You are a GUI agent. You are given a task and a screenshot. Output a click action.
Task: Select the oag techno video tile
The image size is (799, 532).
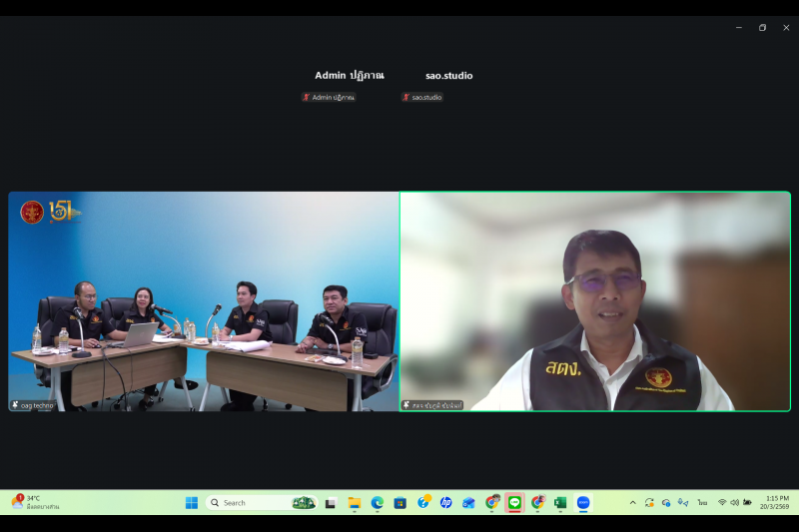point(204,301)
